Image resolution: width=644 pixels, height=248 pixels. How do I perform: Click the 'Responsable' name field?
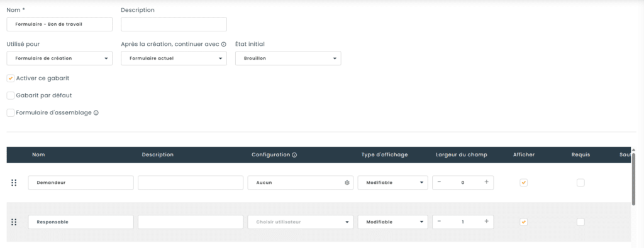click(x=81, y=222)
